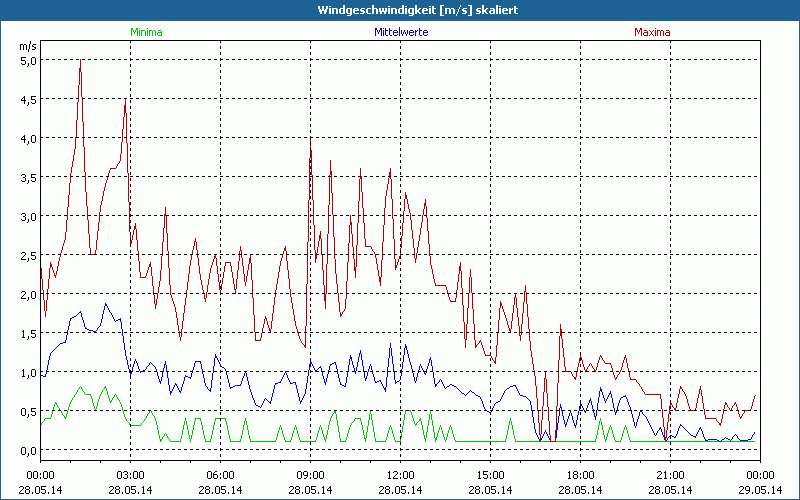Click the red Maxima legend label
The height and width of the screenshot is (500, 800).
(x=652, y=32)
